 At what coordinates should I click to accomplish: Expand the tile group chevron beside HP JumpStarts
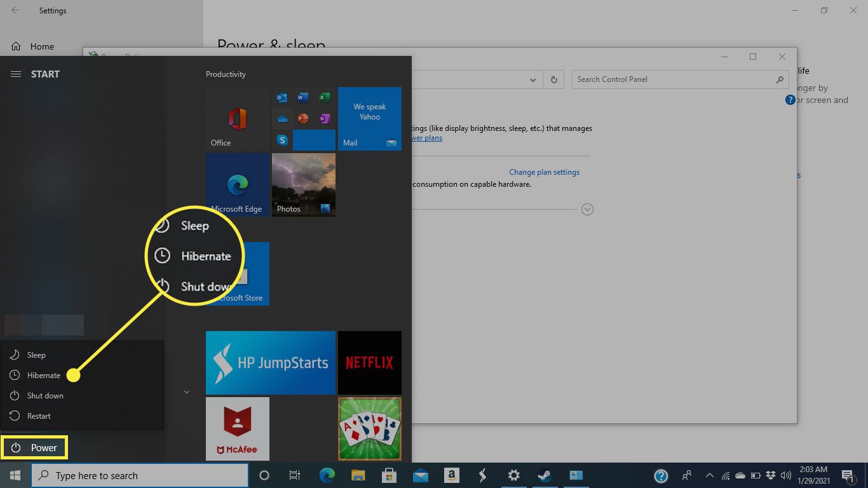click(187, 392)
